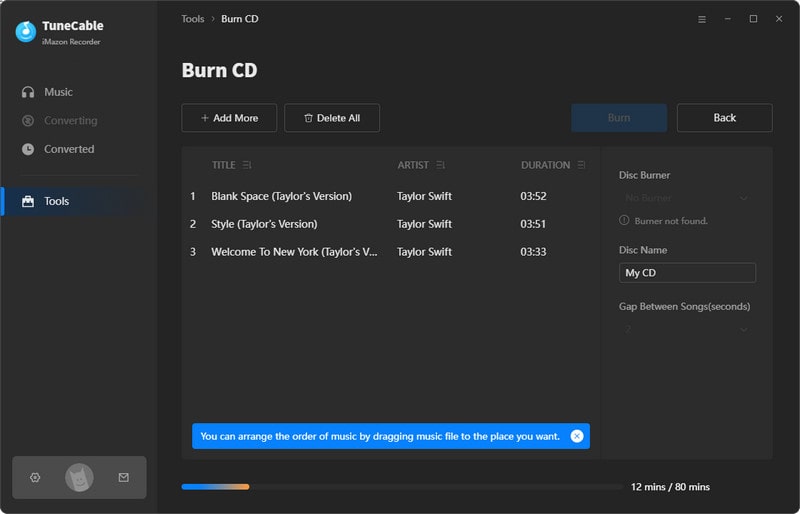Click duration 03:51
Screen dimensions: 800x514
[x=533, y=224]
